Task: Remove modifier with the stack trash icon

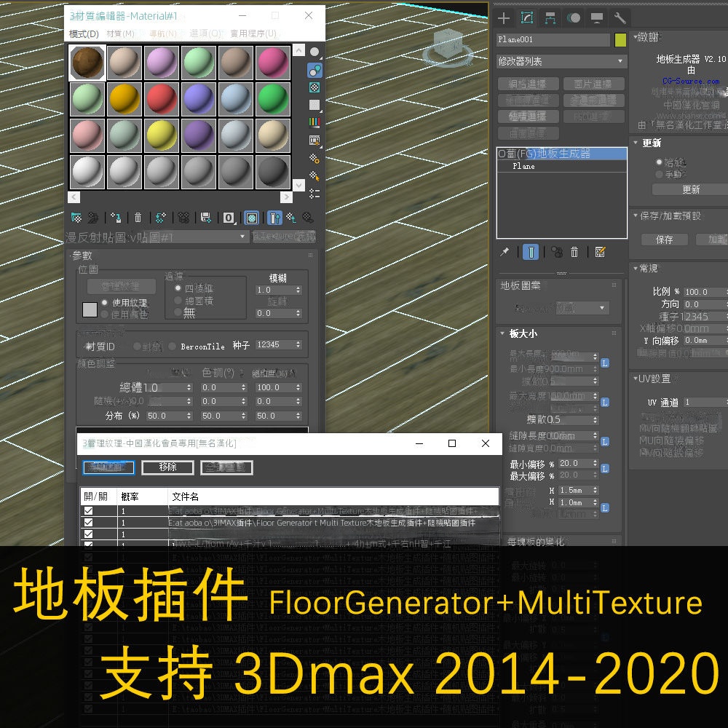Action: coord(574,252)
